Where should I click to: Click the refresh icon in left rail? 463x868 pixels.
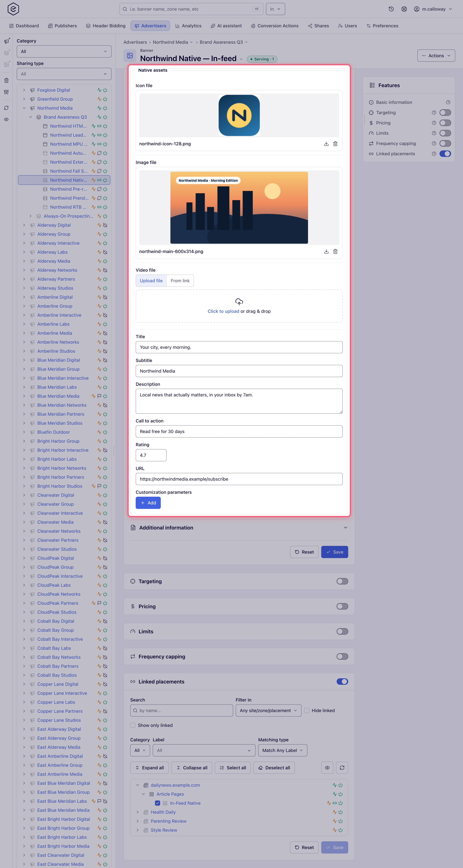[x=6, y=108]
